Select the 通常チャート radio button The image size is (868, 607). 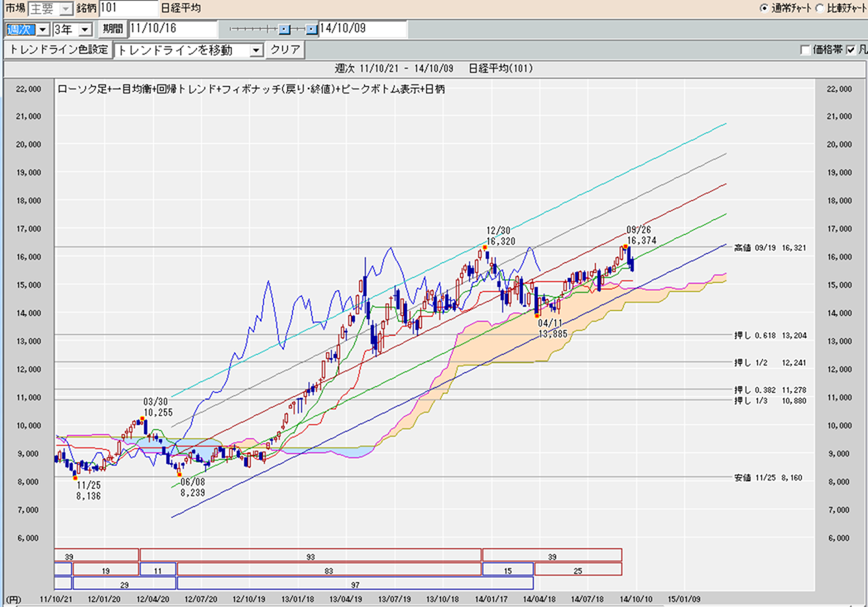coord(764,8)
